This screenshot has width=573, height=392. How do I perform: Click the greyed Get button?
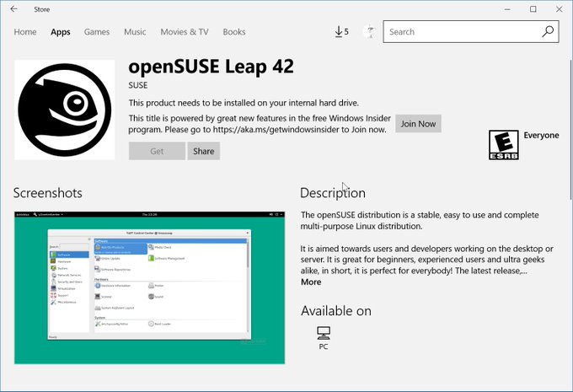pos(157,151)
